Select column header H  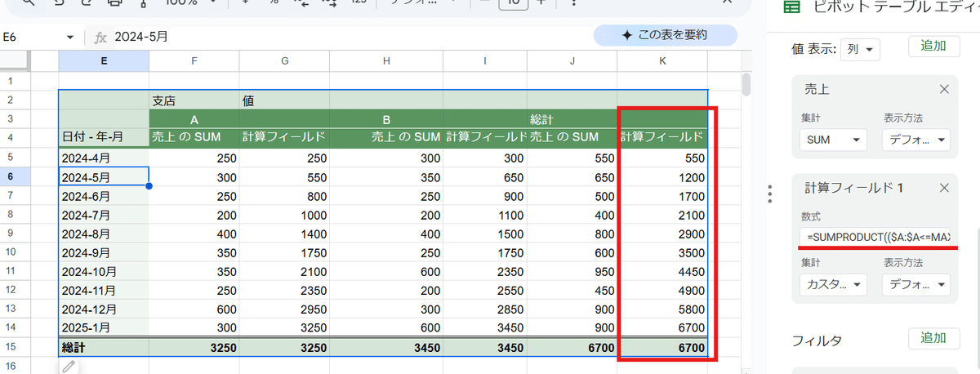pos(385,60)
